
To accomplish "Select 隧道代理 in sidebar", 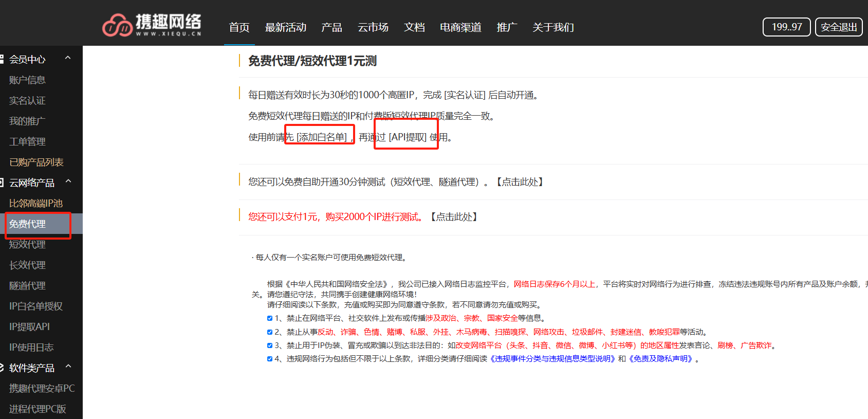I will point(27,285).
